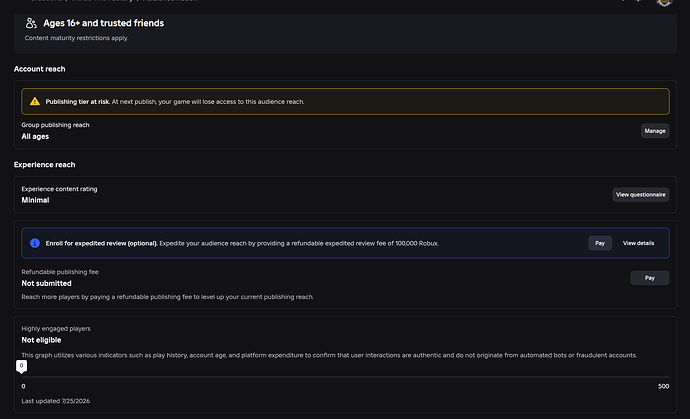690x419 pixels.
Task: Click 'Enroll for expedited review (optional).' text
Action: (101, 243)
